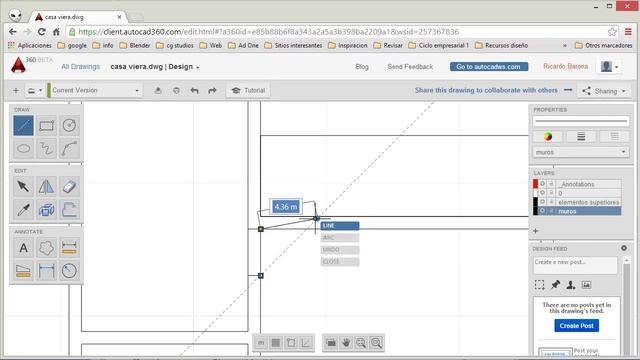Open the muros layer dropdown in Properties
The height and width of the screenshot is (360, 640).
(x=580, y=152)
